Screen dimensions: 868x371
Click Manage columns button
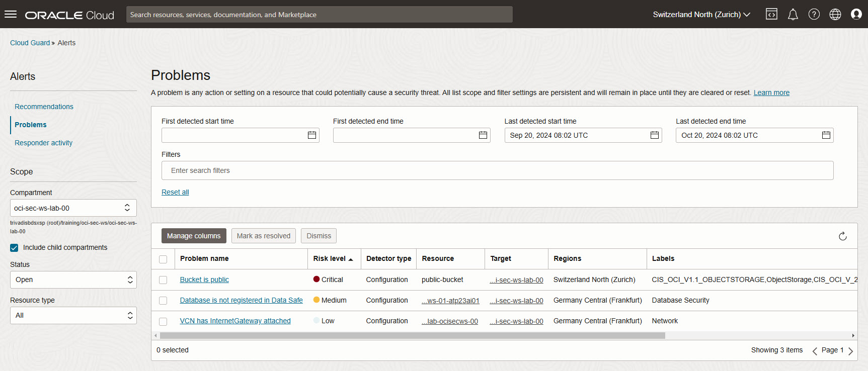(x=194, y=236)
